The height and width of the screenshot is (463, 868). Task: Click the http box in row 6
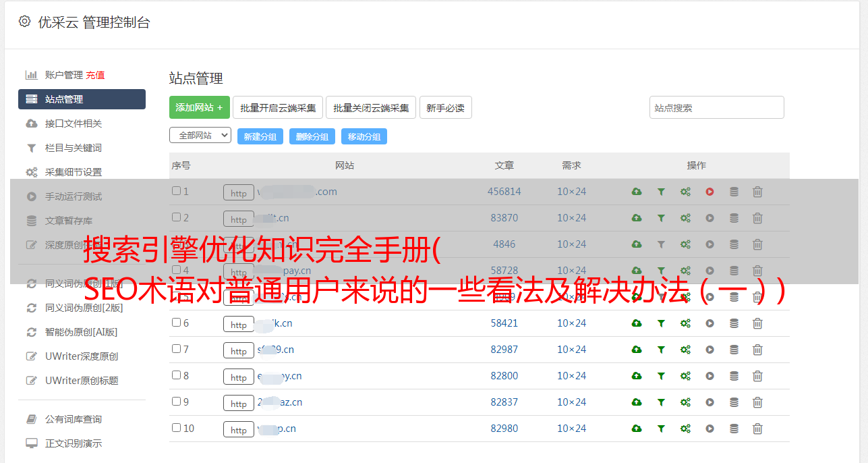point(239,324)
